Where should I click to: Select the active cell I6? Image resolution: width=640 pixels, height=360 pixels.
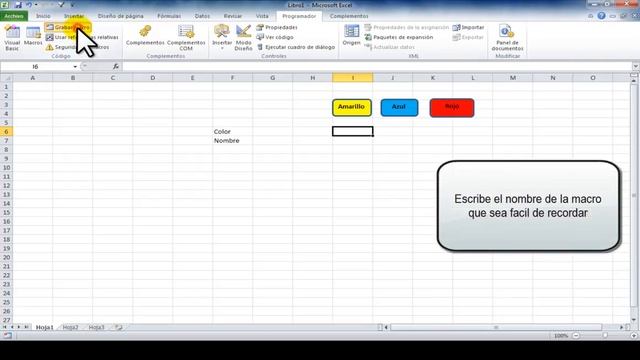click(353, 131)
